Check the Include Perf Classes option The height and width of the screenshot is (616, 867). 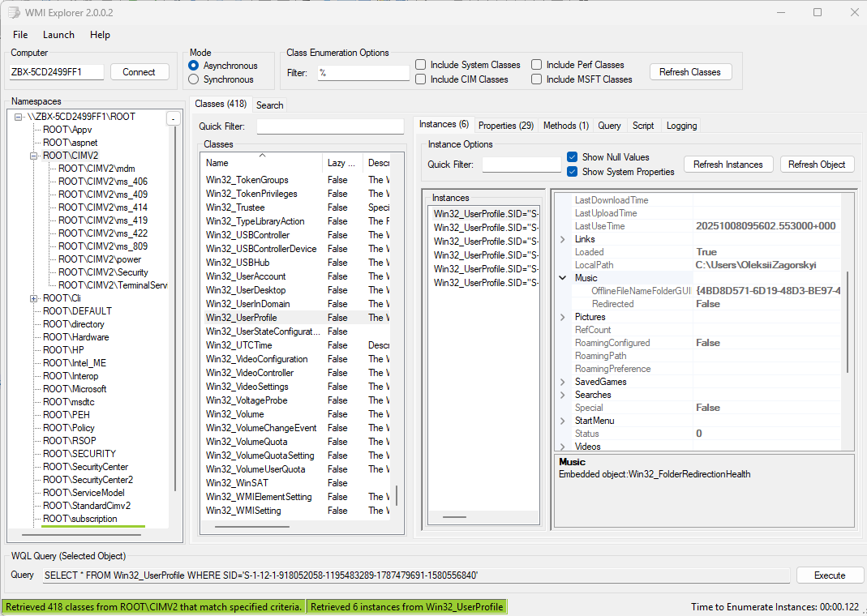(x=537, y=65)
